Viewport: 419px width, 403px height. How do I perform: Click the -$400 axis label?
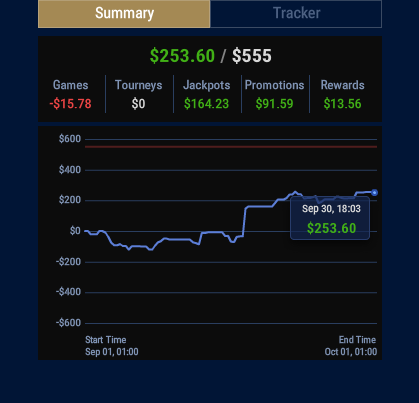pos(68,292)
